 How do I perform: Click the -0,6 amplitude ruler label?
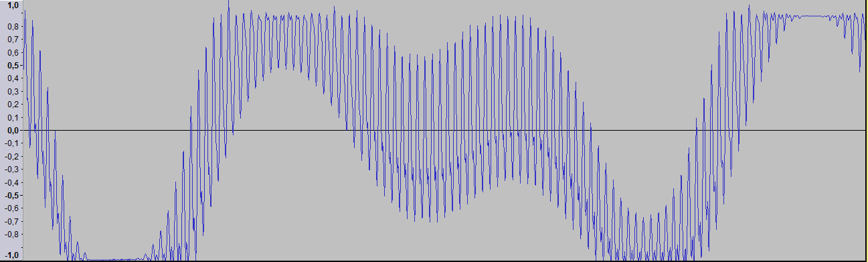(x=12, y=209)
